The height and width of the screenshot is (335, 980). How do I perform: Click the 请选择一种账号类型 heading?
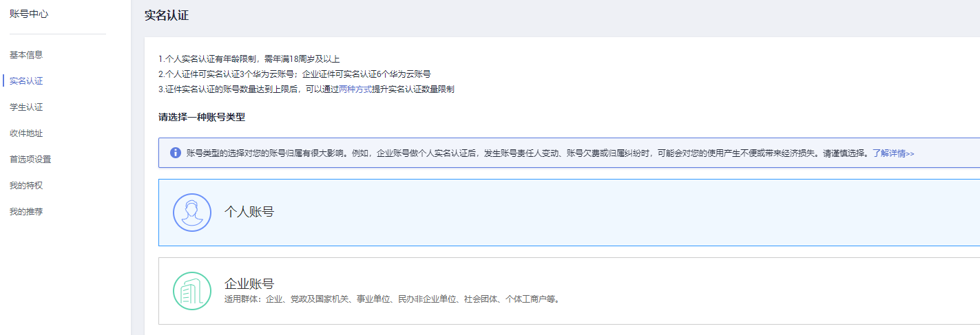click(202, 117)
